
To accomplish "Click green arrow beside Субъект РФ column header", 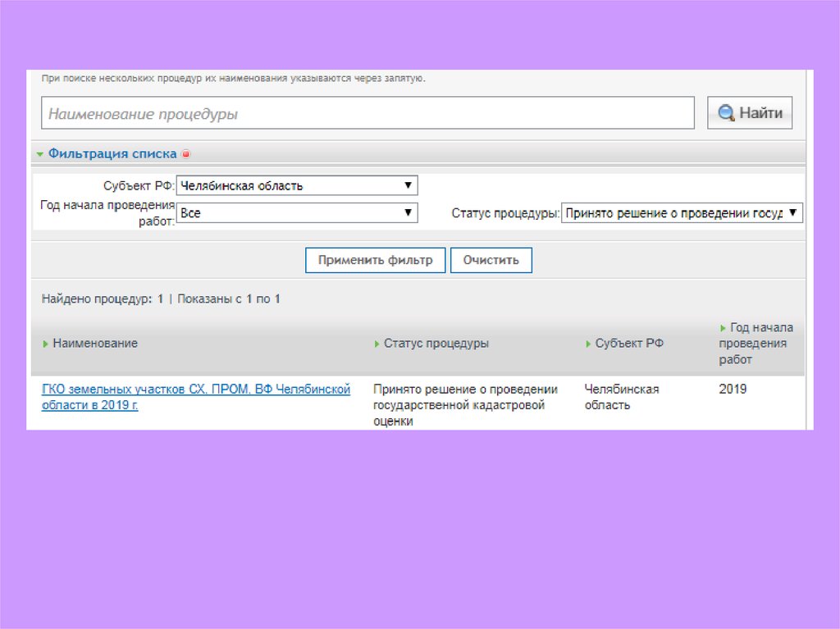I will click(x=588, y=344).
